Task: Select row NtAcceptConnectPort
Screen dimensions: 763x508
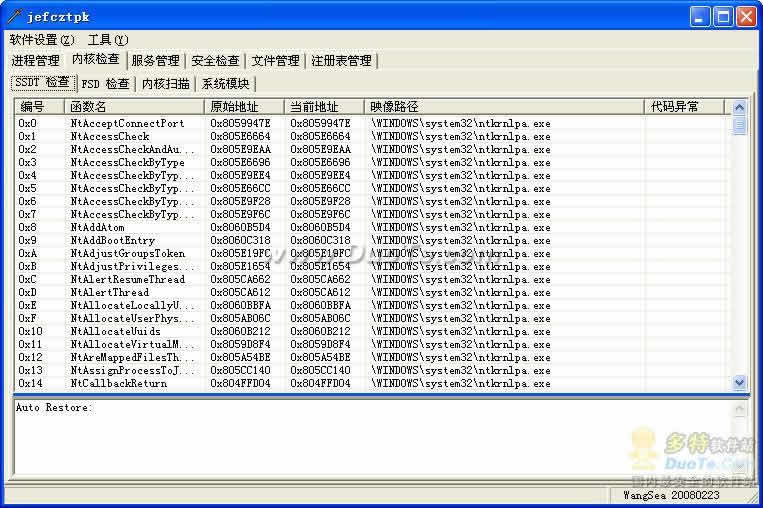Action: [373, 124]
